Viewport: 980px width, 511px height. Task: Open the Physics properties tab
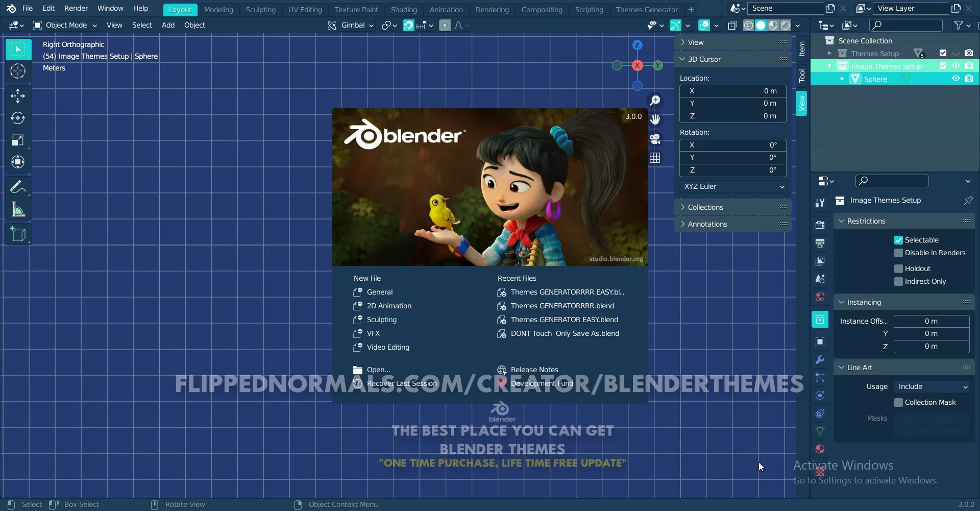tap(820, 395)
